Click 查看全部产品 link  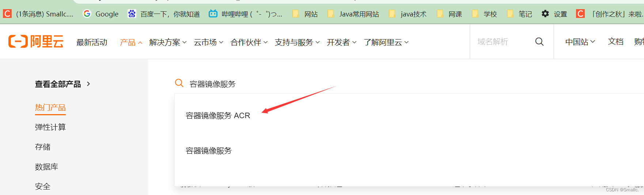[62, 84]
